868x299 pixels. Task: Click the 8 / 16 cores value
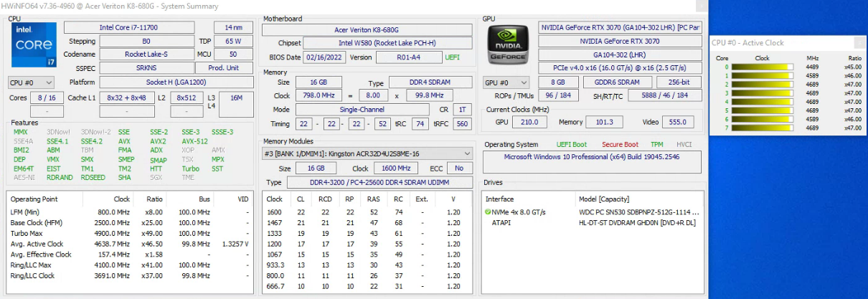coord(46,98)
